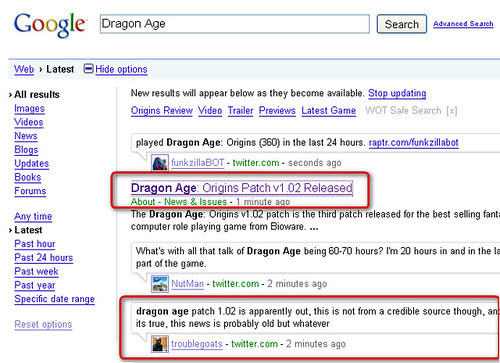Select All results filter
Screen dimensions: 500x363
pos(37,95)
